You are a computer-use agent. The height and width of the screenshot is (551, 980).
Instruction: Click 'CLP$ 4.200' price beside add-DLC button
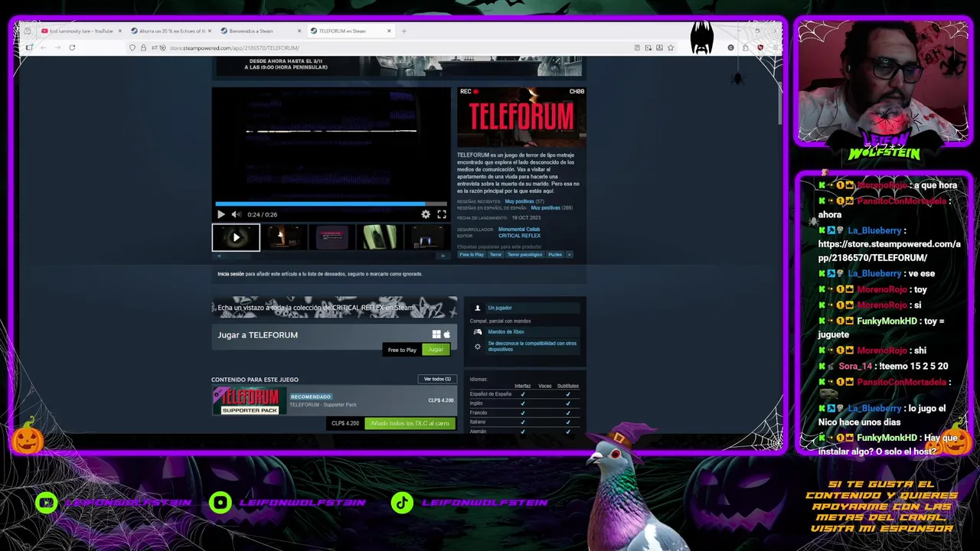coord(345,423)
